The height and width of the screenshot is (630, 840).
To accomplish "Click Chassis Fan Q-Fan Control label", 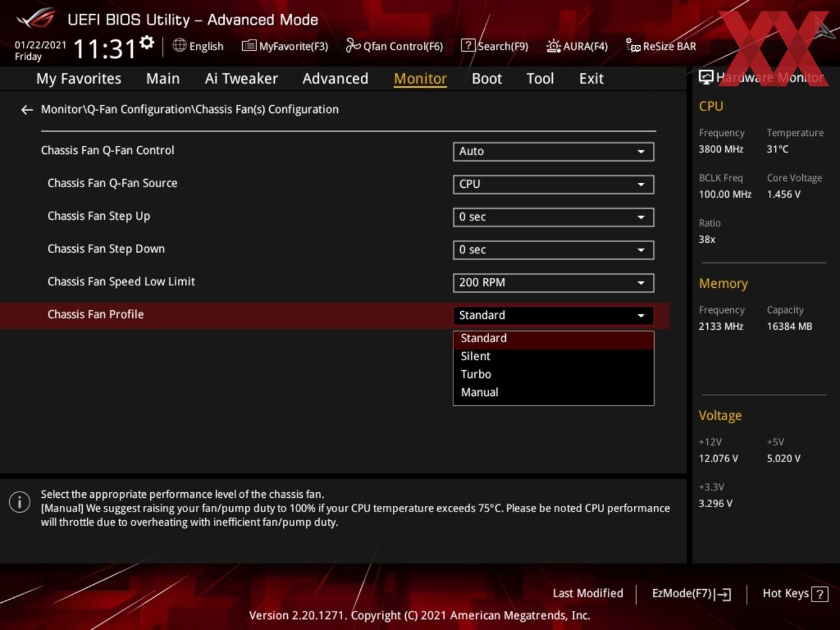I will coord(107,151).
